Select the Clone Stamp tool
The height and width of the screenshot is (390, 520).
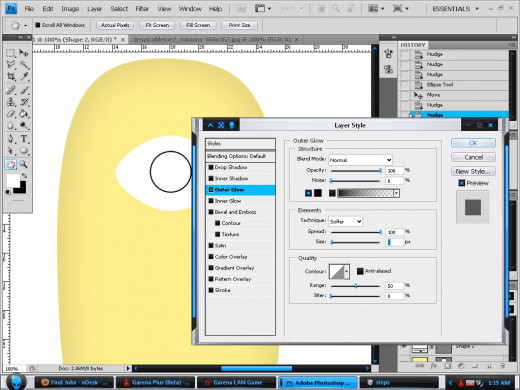pyautogui.click(x=10, y=102)
